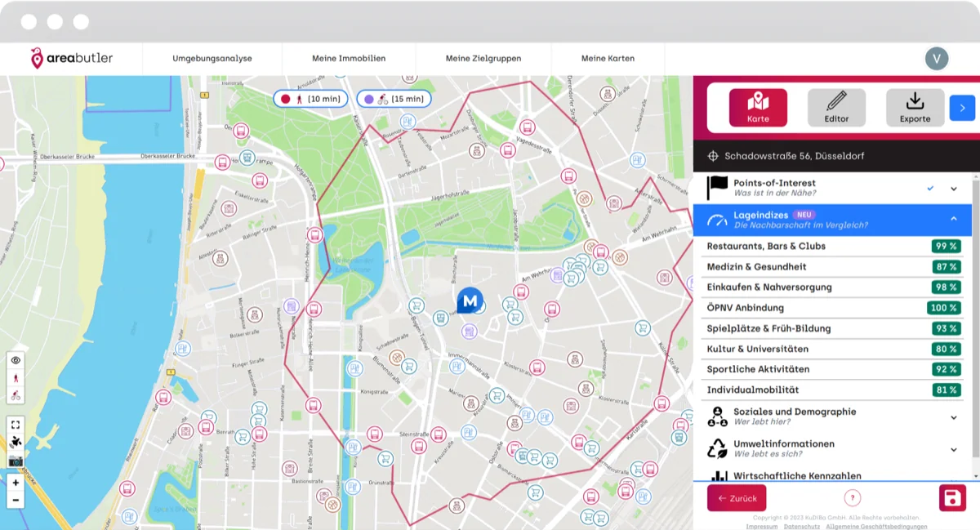The height and width of the screenshot is (530, 980).
Task: Click Wirtschaftliche Kennzahlen bar chart icon
Action: (x=718, y=476)
